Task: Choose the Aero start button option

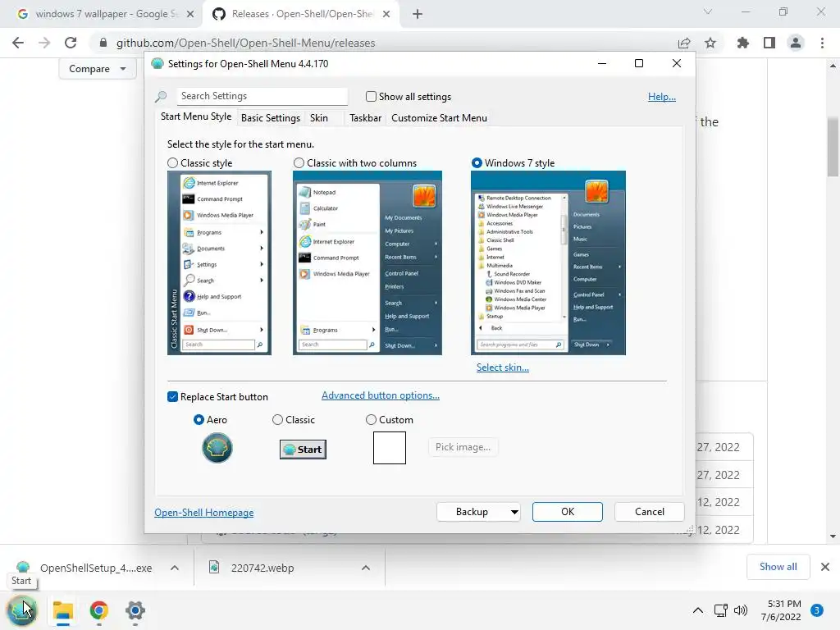Action: pos(199,420)
